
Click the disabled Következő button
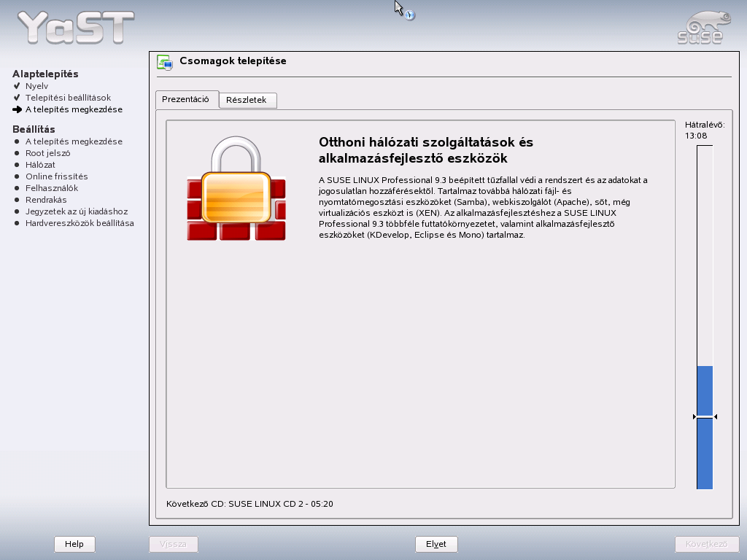coord(706,544)
